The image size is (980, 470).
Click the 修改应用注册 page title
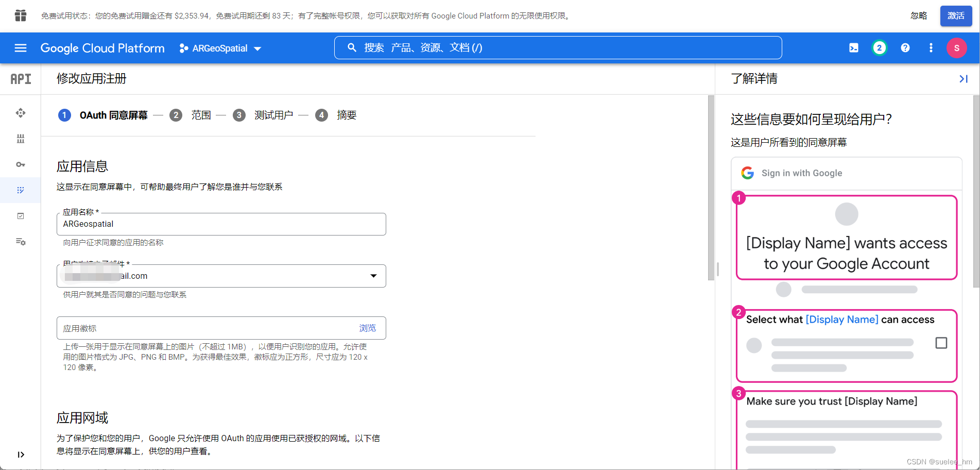[x=91, y=78]
